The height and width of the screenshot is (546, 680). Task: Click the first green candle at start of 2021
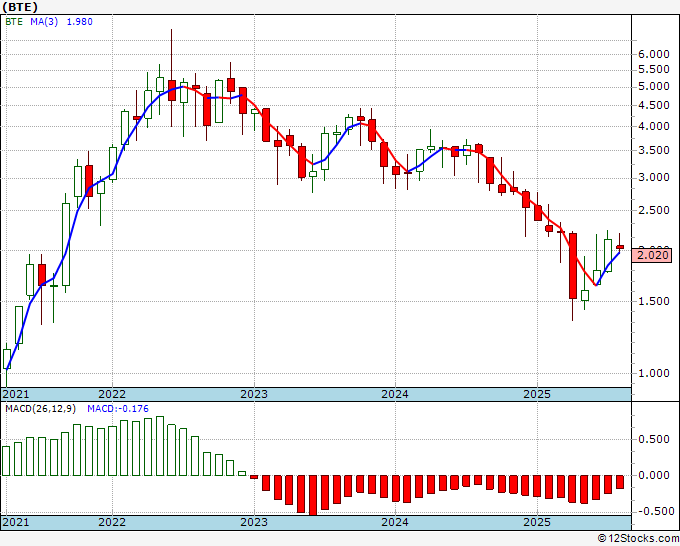[x=7, y=359]
